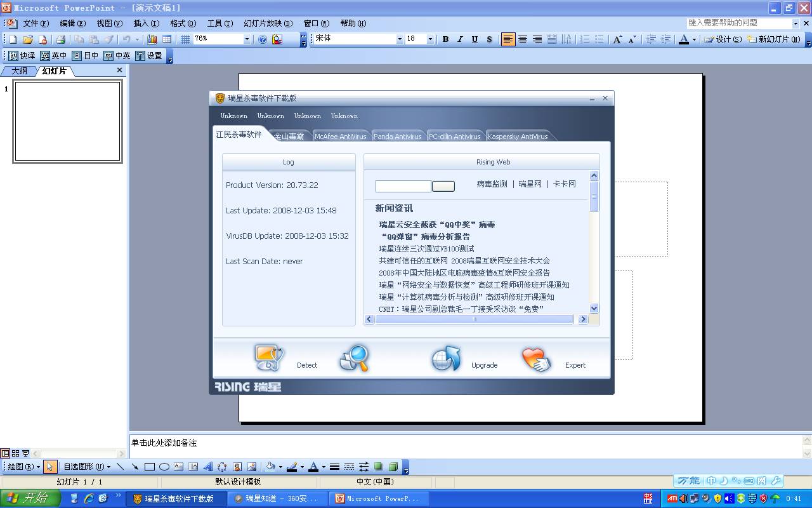Select the Kaspersky AntiVirus tab

(x=518, y=137)
